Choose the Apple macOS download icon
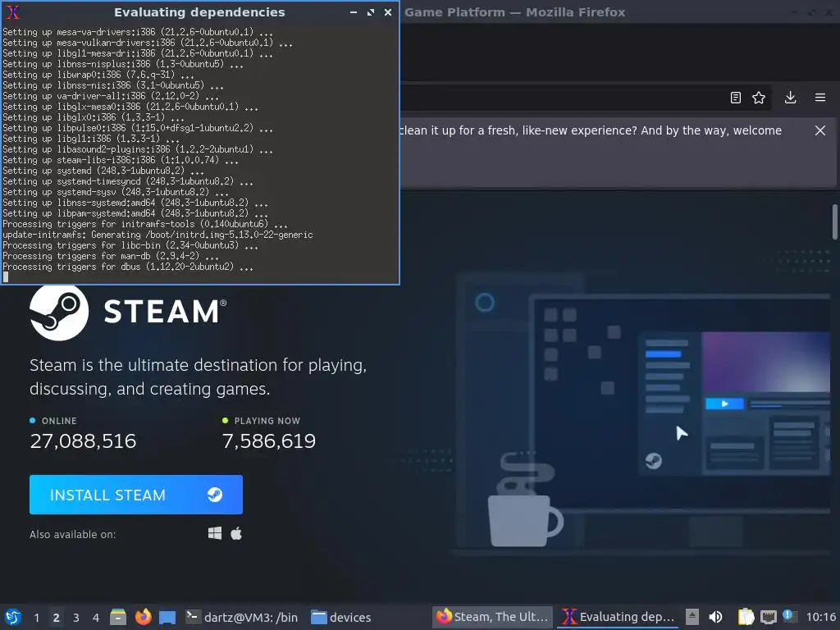The height and width of the screenshot is (630, 840). pyautogui.click(x=236, y=533)
